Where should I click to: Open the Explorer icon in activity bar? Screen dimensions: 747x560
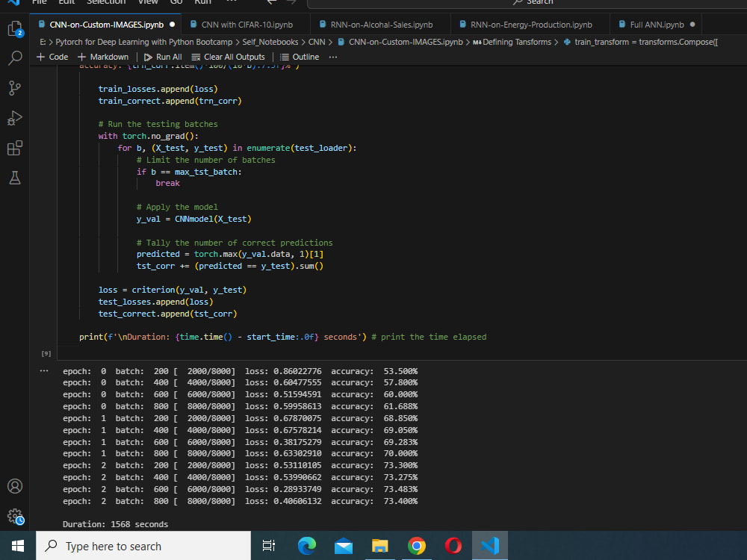15,28
